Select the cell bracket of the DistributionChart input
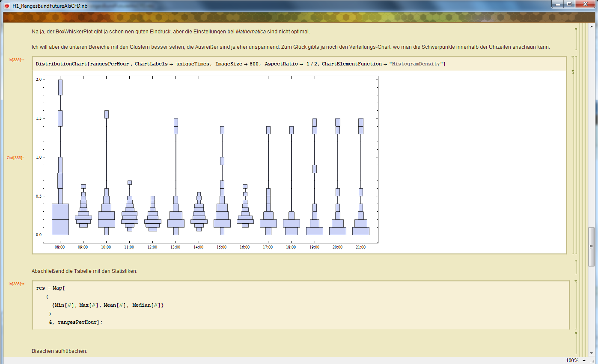Viewport: 598px width, 364px height. pos(573,63)
